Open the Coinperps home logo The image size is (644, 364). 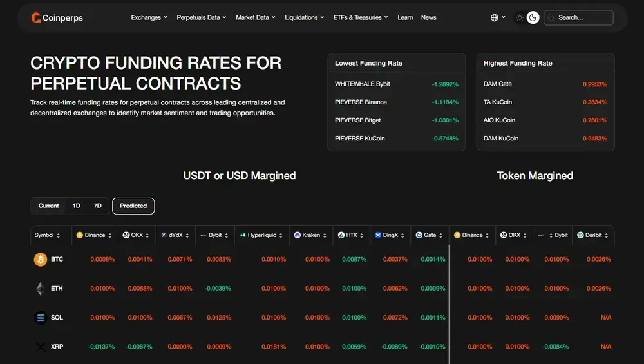pos(57,17)
